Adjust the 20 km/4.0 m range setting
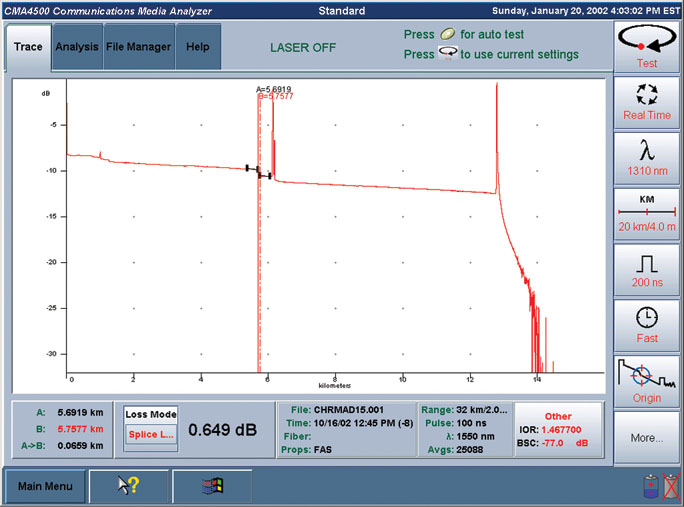Viewport: 684px width, 507px height. tap(647, 213)
